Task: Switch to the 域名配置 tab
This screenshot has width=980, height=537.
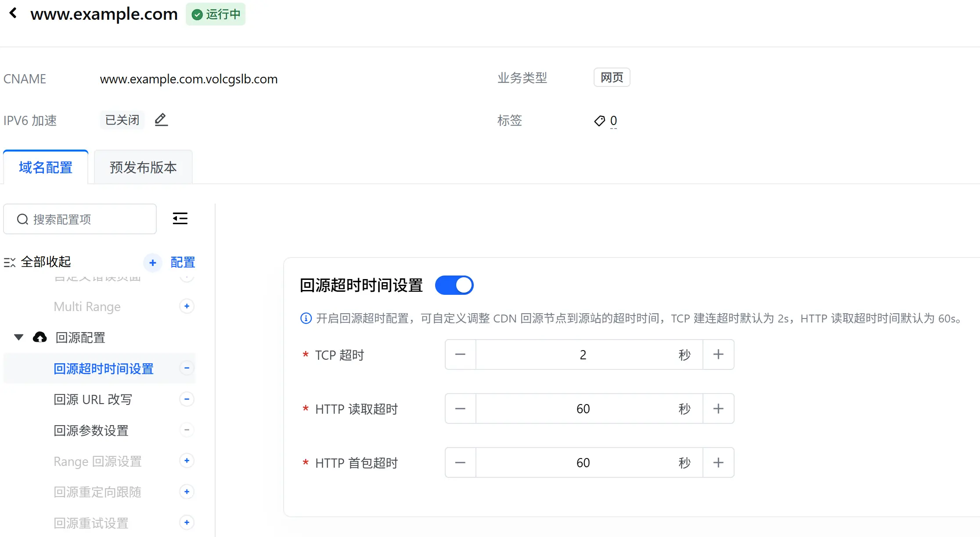Action: pyautogui.click(x=46, y=167)
